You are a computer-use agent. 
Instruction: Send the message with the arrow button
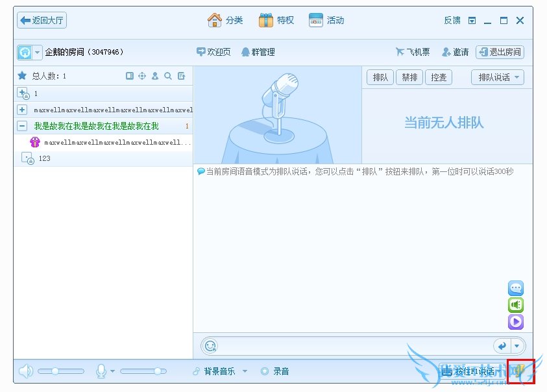pos(502,346)
